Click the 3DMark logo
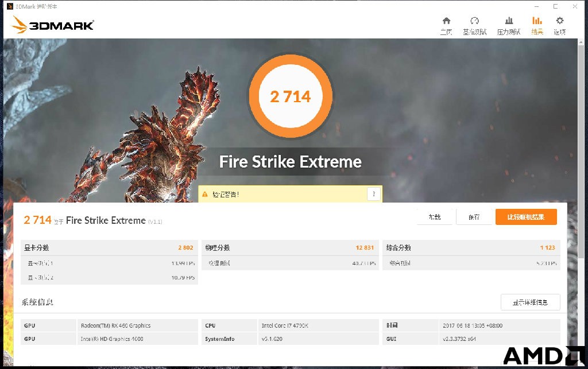The height and width of the screenshot is (369, 588). pos(53,25)
